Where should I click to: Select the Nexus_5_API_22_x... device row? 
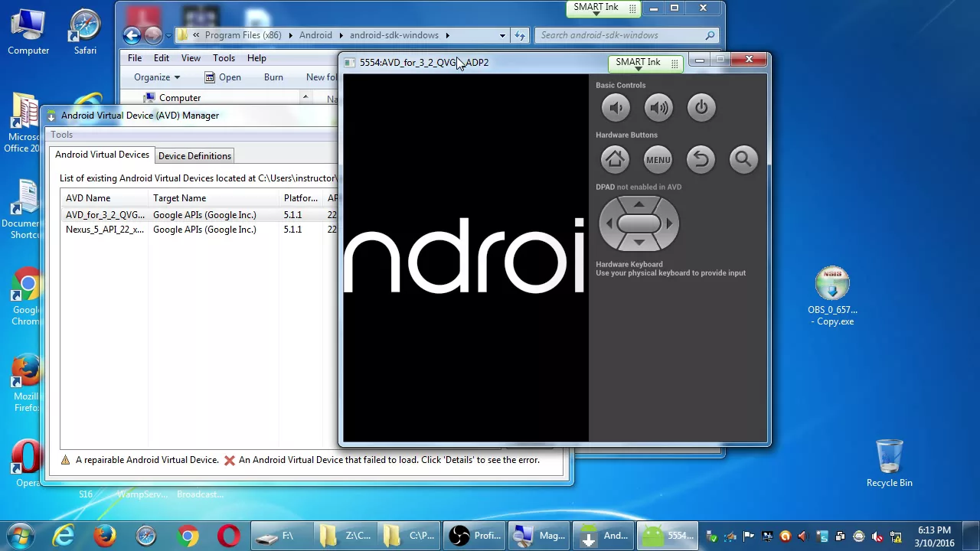pos(199,230)
